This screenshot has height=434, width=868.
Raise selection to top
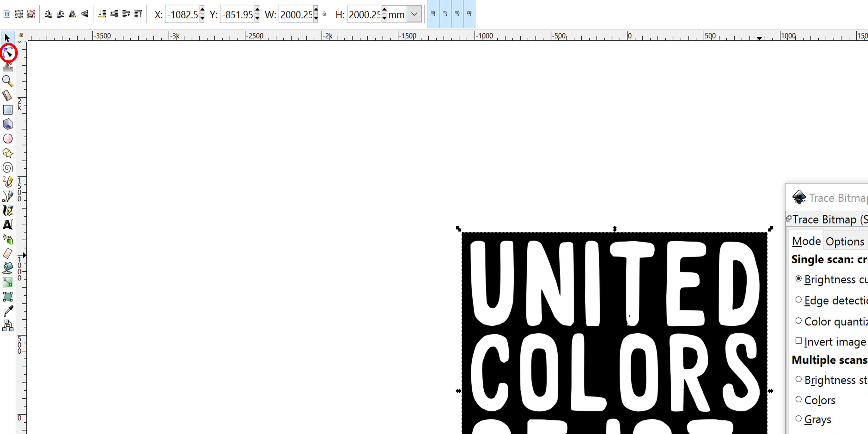pyautogui.click(x=138, y=14)
